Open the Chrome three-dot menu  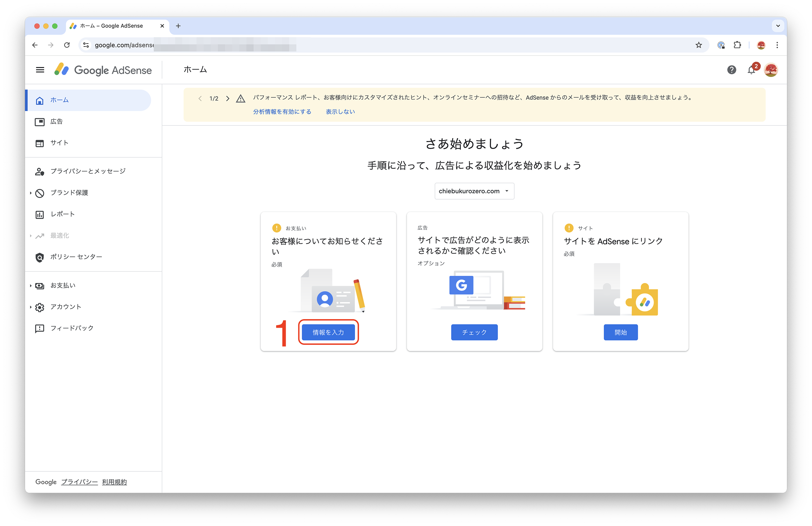tap(777, 45)
